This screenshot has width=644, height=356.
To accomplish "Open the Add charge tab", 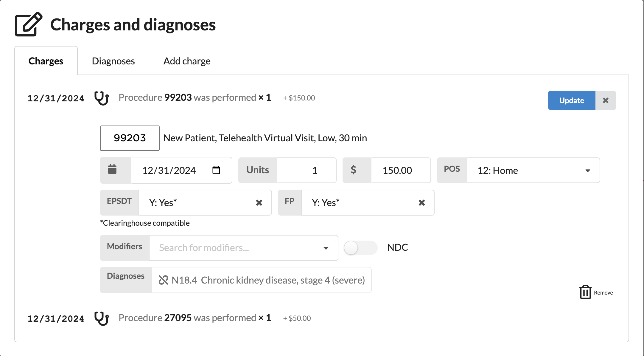I will click(187, 61).
